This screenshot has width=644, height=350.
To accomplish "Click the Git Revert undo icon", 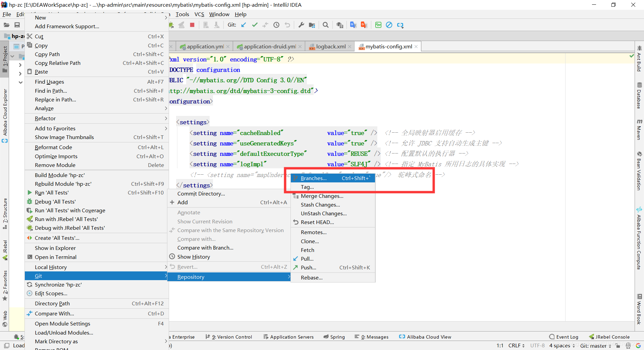I will pos(287,25).
